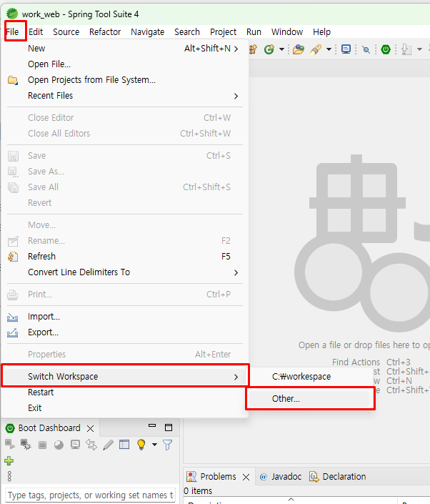
Task: Open the Edit menu
Action: [x=36, y=32]
